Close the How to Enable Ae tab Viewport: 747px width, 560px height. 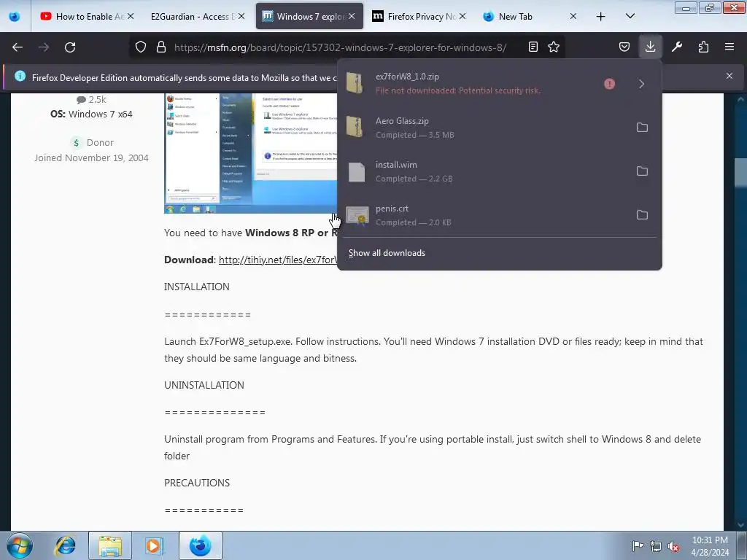pyautogui.click(x=130, y=16)
